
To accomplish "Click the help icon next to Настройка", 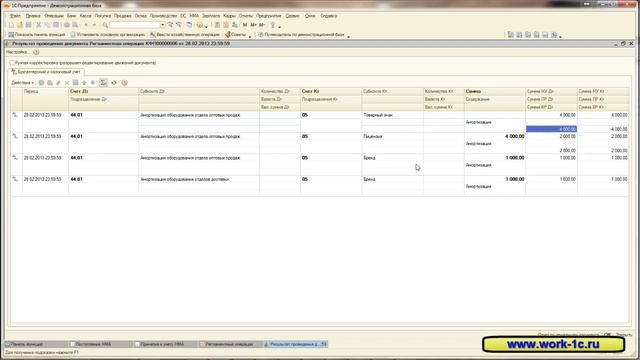I will point(36,52).
